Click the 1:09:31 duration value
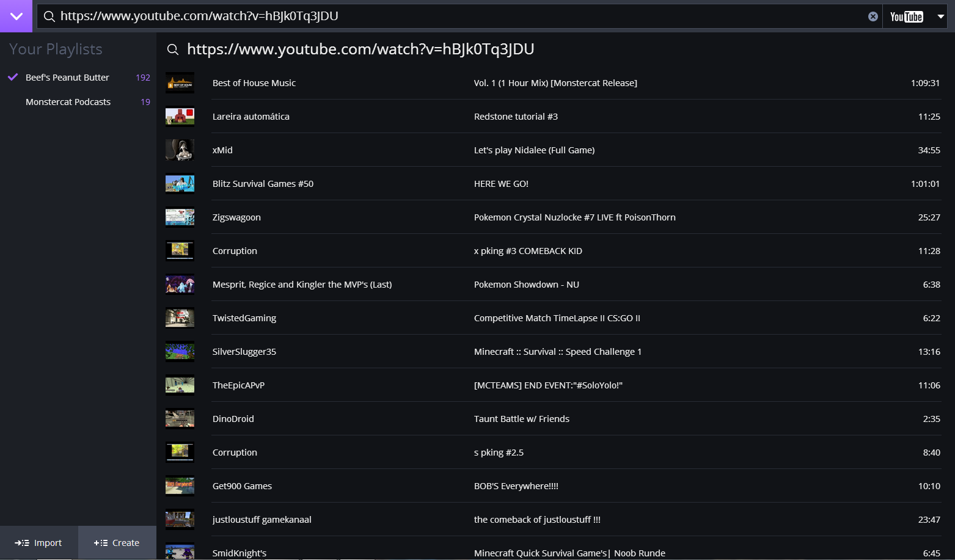Viewport: 955px width, 560px height. click(925, 83)
